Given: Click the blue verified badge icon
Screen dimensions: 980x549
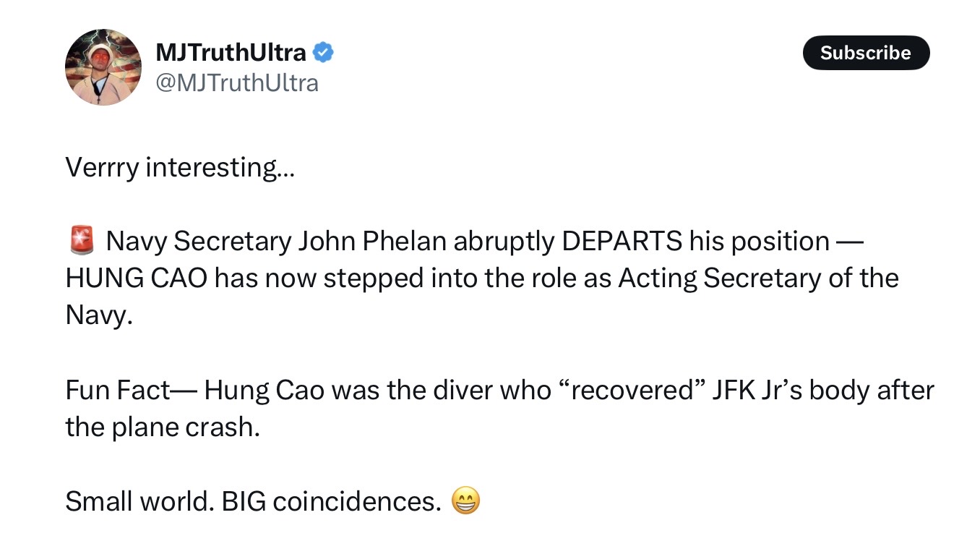Looking at the screenshot, I should tap(322, 52).
